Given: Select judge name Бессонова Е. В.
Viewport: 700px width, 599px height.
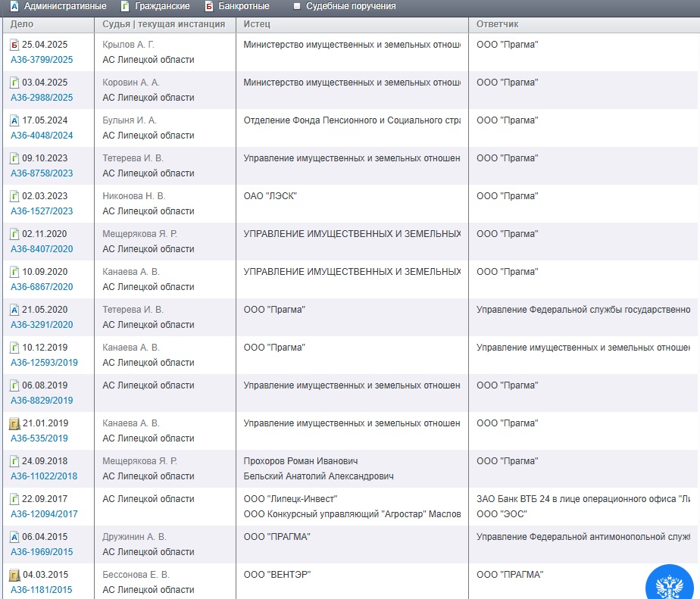Looking at the screenshot, I should coord(136,575).
